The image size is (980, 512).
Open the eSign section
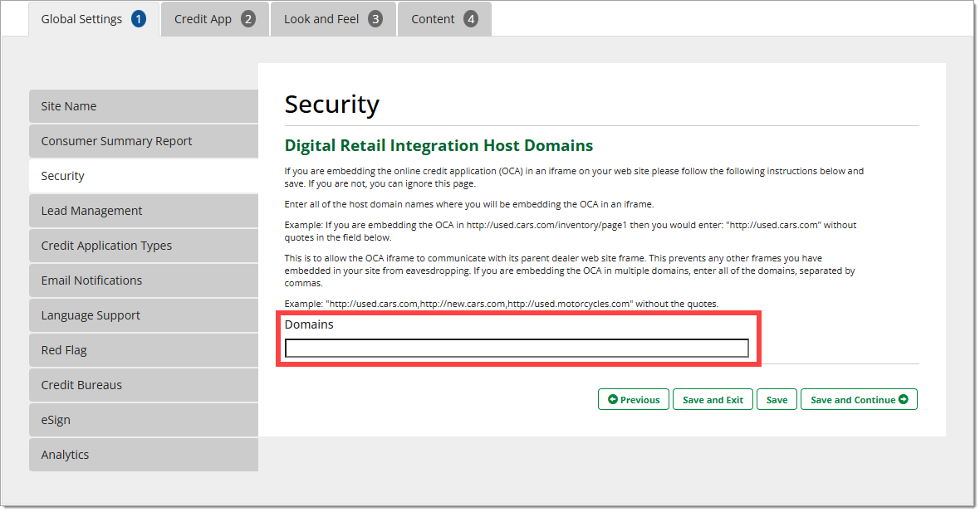tap(143, 420)
